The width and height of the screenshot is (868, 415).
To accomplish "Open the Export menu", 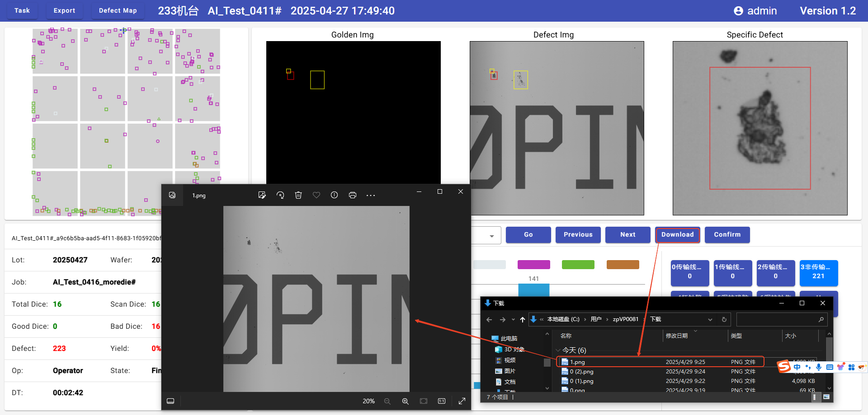I will [65, 10].
